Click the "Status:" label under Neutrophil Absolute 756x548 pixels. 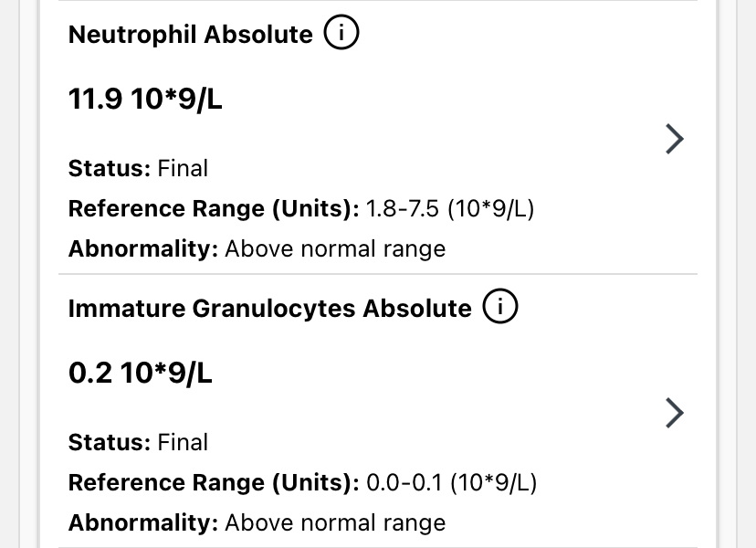(x=110, y=169)
